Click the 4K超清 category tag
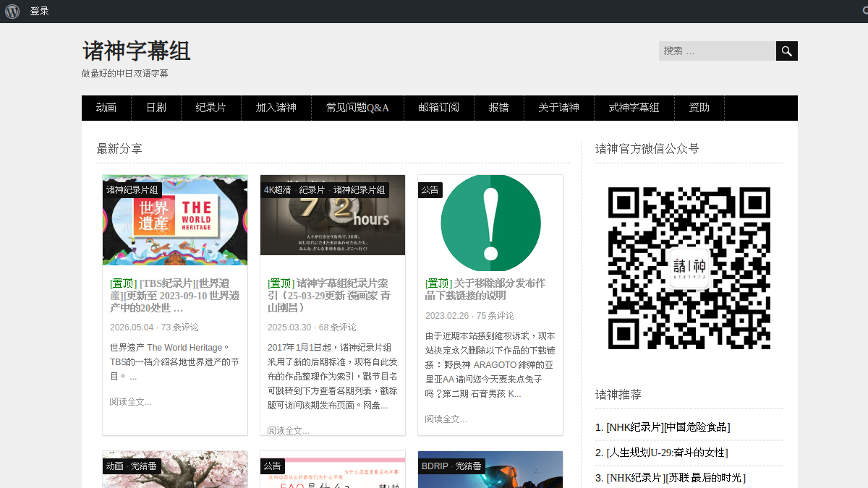The height and width of the screenshot is (488, 868). [x=278, y=189]
